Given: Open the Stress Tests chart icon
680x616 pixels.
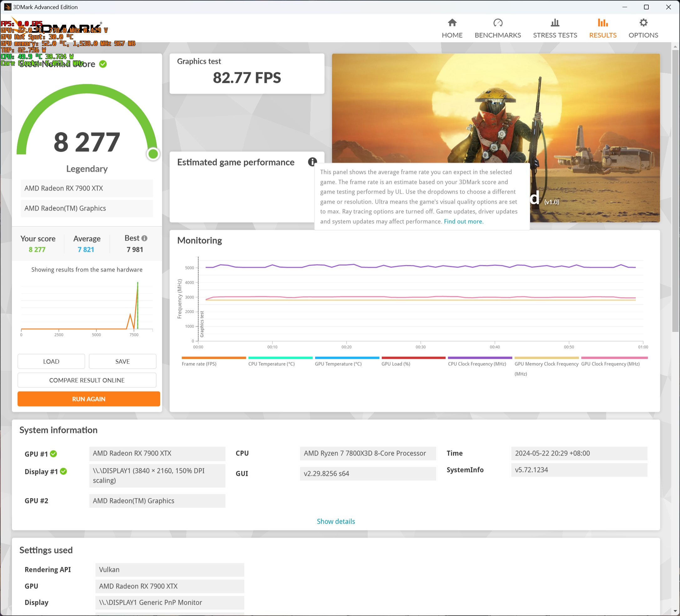Looking at the screenshot, I should click(555, 23).
